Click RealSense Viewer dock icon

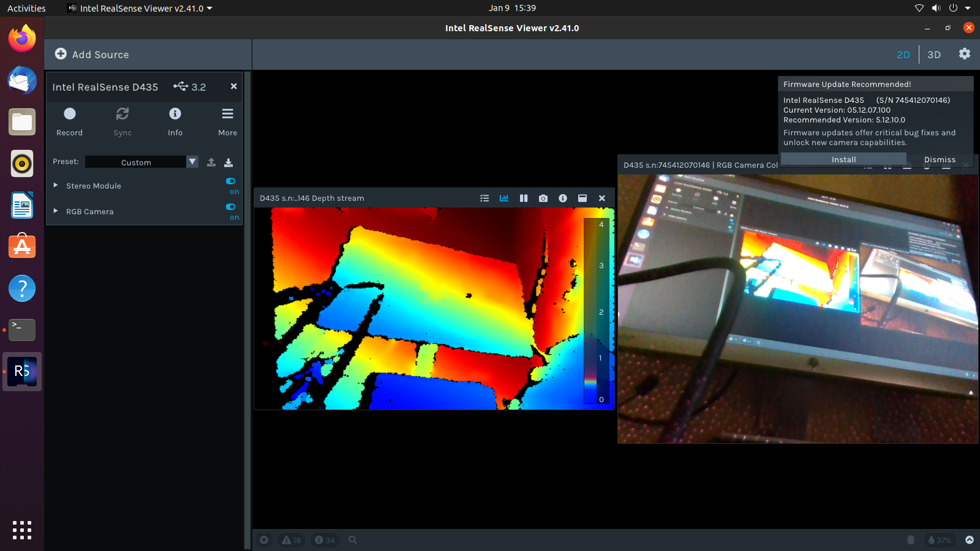click(22, 372)
